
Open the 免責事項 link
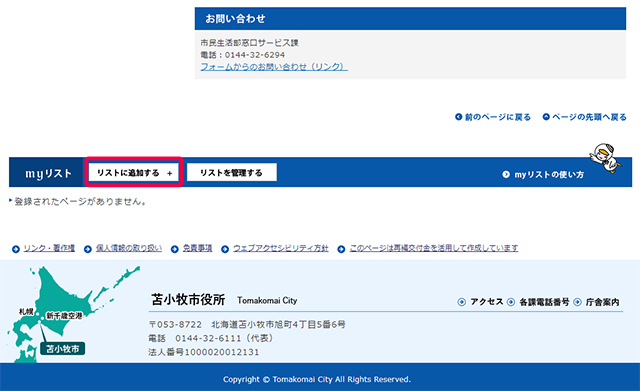(198, 248)
